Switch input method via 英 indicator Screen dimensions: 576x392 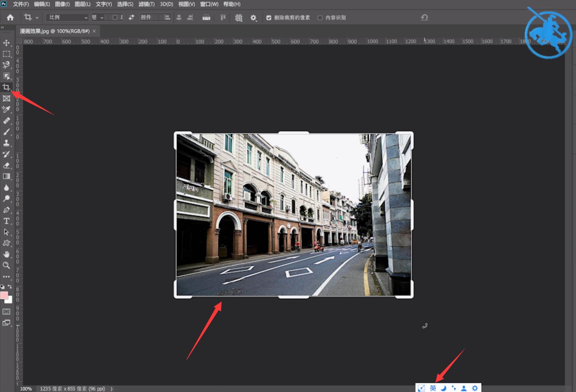[x=433, y=388]
